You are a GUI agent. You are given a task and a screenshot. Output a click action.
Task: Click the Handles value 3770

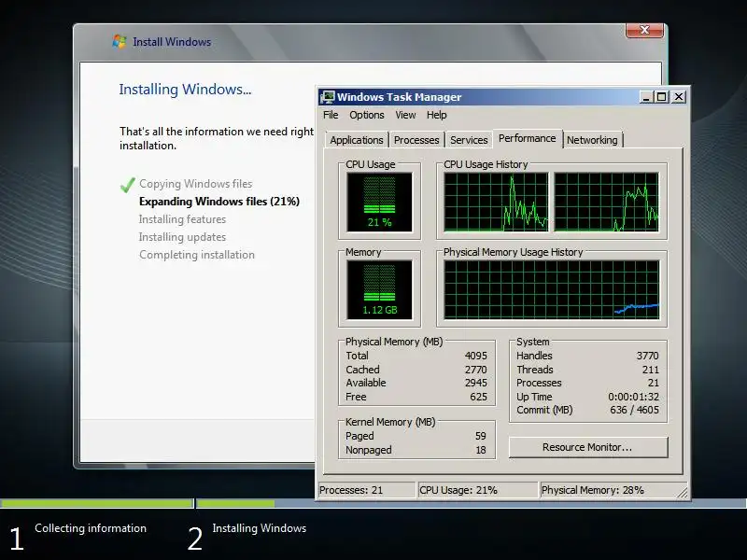[x=647, y=356]
